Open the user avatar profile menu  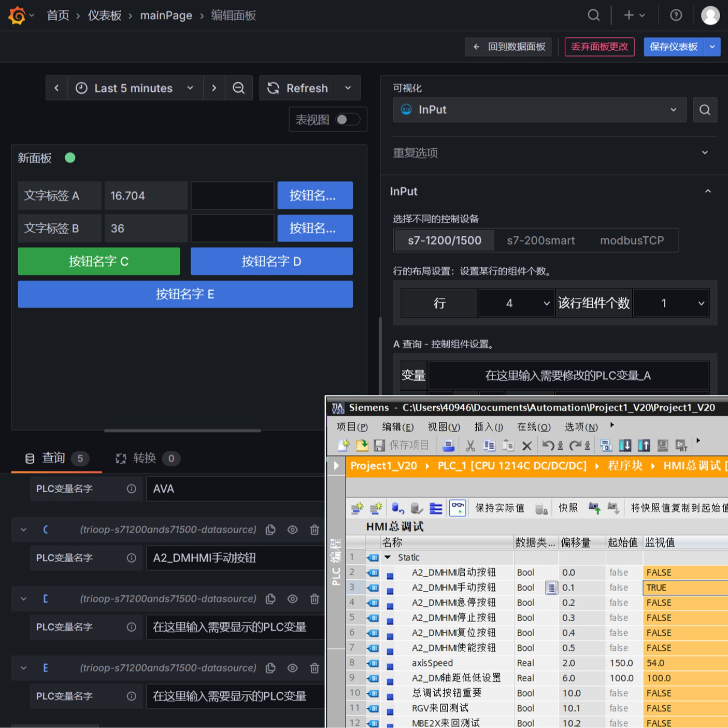tap(710, 15)
